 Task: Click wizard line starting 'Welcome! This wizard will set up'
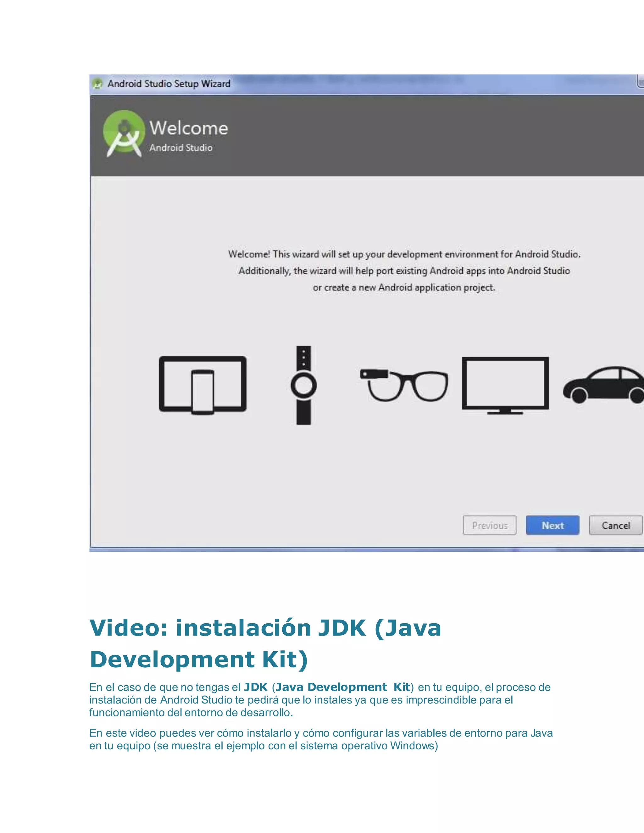click(404, 254)
